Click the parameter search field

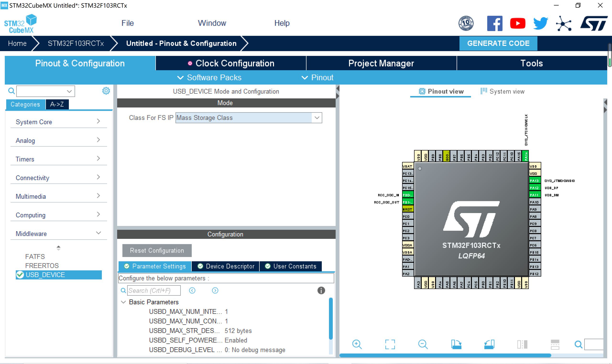tap(154, 290)
